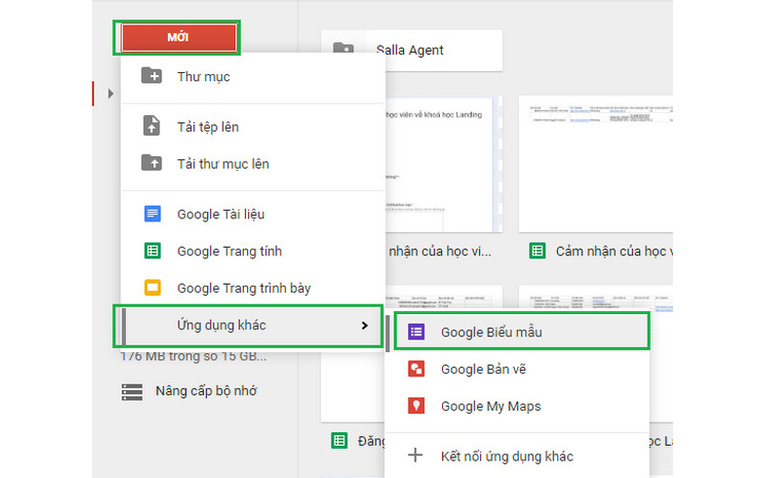This screenshot has width=765, height=478.
Task: Click the red MỚI button
Action: [x=179, y=38]
